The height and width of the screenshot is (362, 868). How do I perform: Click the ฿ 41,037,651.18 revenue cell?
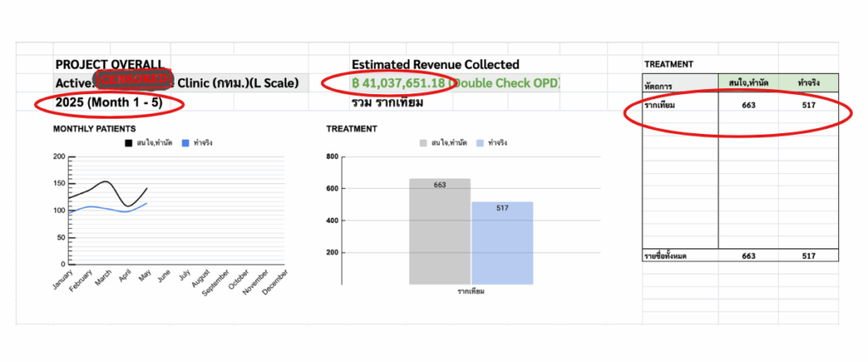[398, 84]
